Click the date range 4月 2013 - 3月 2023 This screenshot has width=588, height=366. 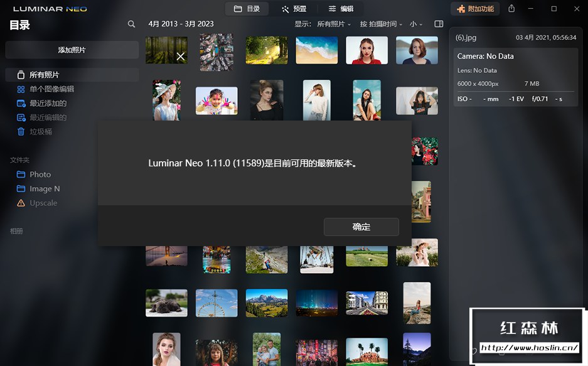tap(181, 24)
